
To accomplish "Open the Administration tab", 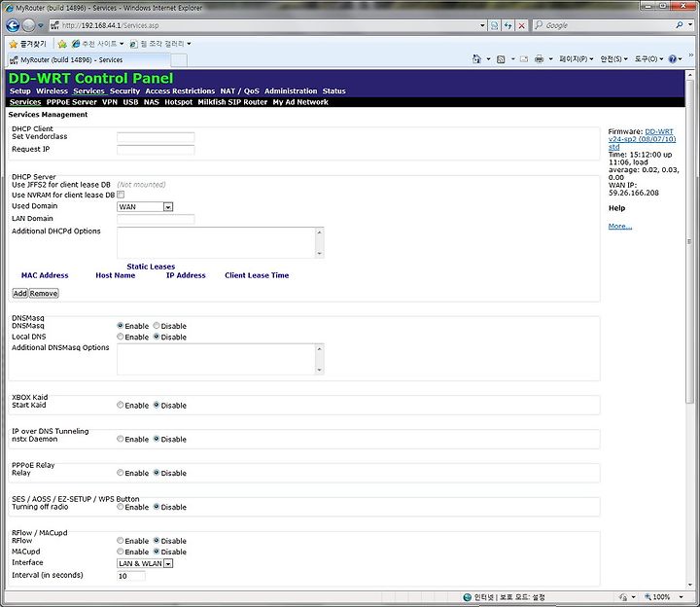I will (291, 91).
